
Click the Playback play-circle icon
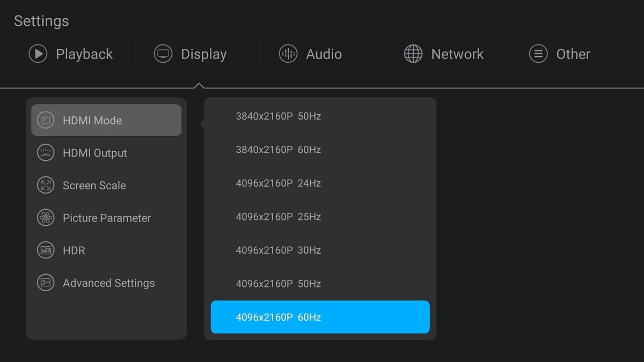(x=38, y=54)
